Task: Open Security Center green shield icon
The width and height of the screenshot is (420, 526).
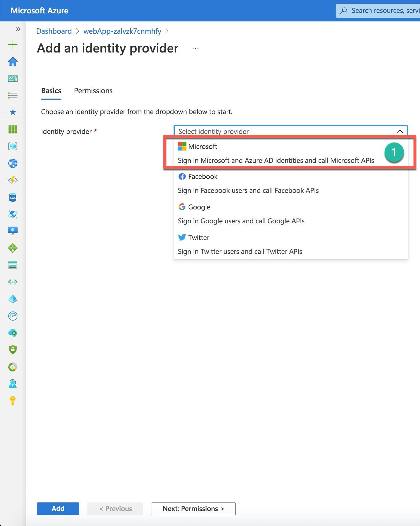Action: pyautogui.click(x=13, y=350)
